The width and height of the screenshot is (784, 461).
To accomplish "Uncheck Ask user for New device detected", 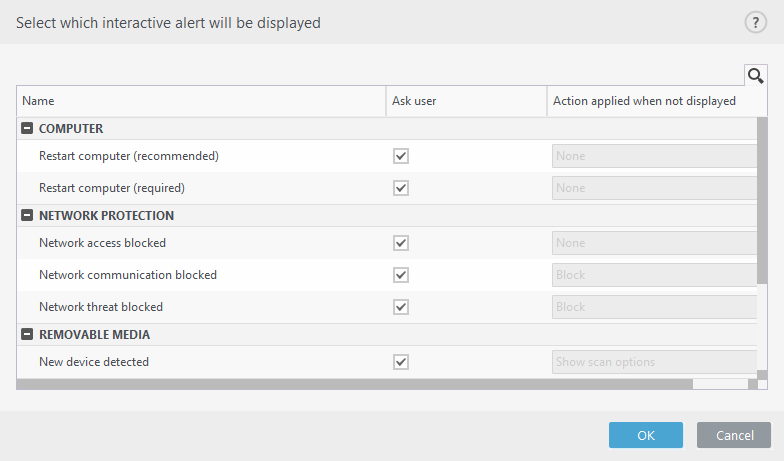I will (x=400, y=362).
